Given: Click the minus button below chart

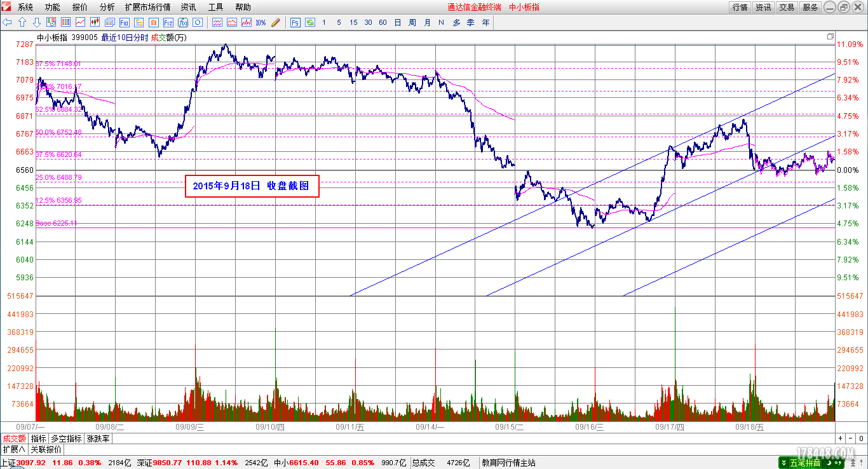Looking at the screenshot, I should (851, 438).
